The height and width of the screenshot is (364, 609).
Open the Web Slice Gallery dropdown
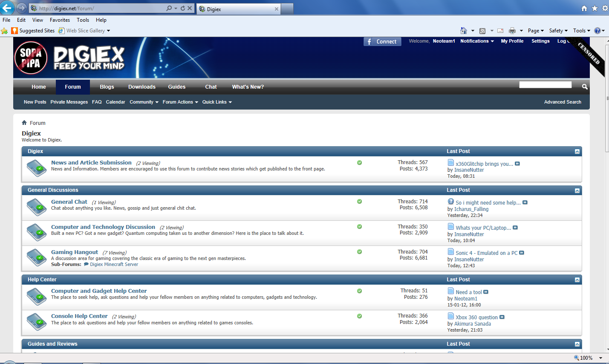click(x=108, y=31)
